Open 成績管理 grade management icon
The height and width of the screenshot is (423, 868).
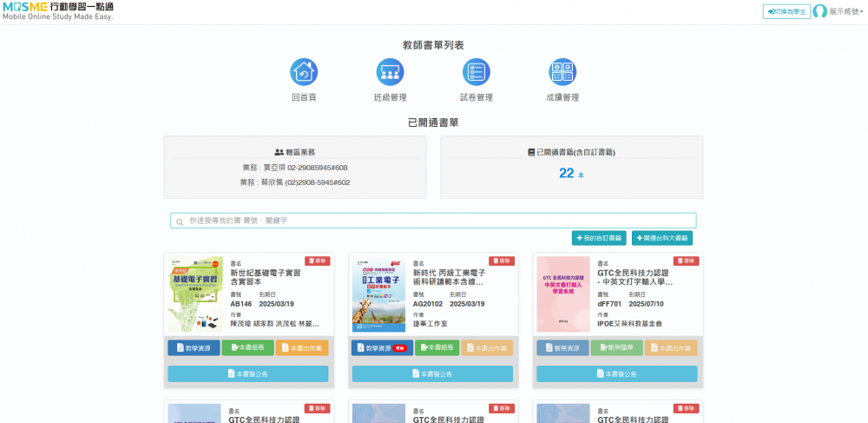pyautogui.click(x=562, y=72)
